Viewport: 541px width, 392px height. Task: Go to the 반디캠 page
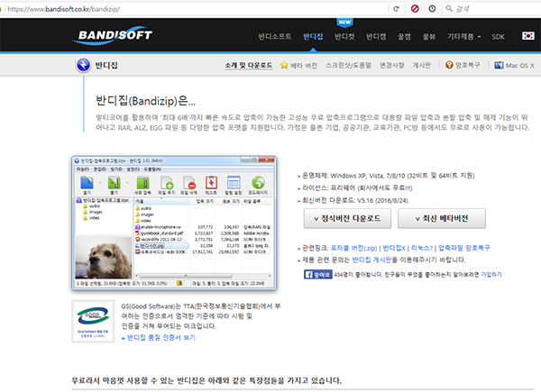(x=376, y=37)
